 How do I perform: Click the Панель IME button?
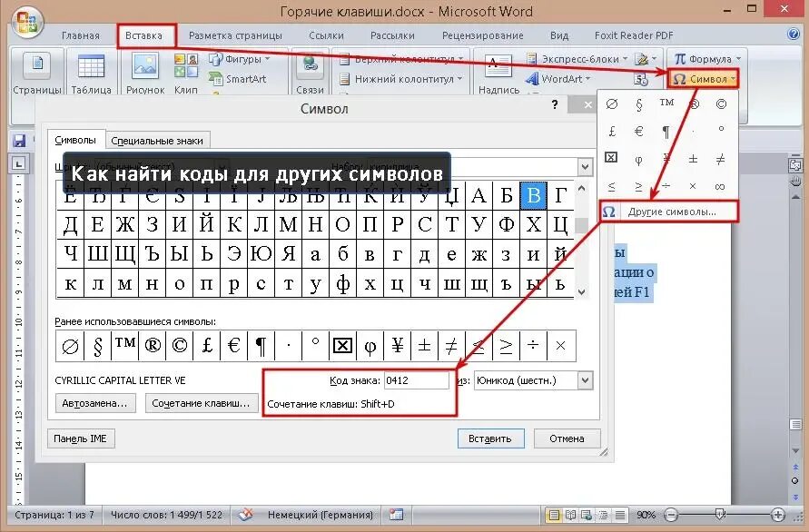pos(81,438)
